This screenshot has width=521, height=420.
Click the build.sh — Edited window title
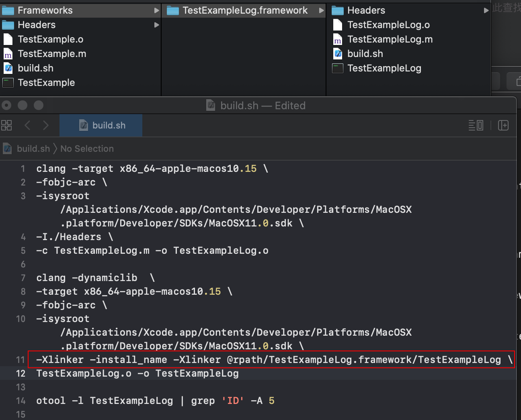click(263, 106)
